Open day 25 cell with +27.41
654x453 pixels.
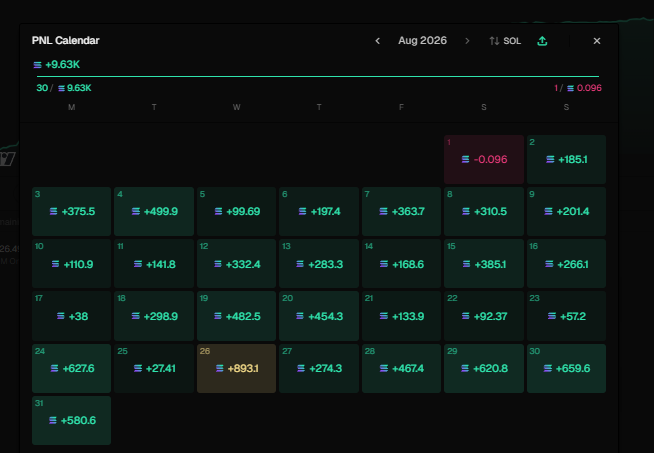154,368
